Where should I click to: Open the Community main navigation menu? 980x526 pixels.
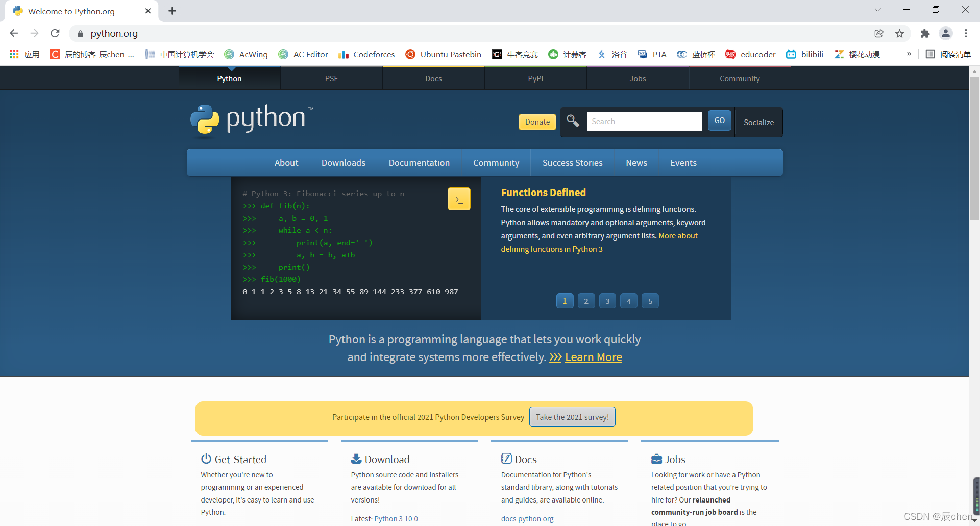[496, 163]
